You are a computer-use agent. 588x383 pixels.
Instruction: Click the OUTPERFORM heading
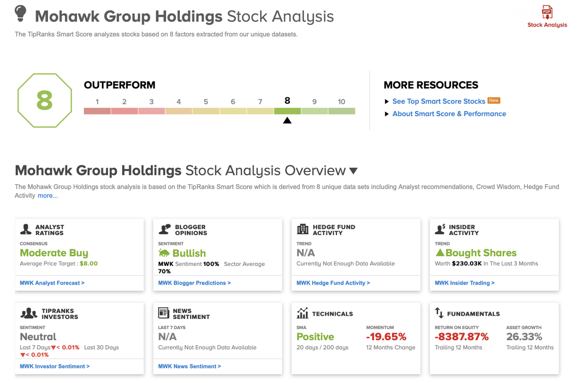pos(120,85)
